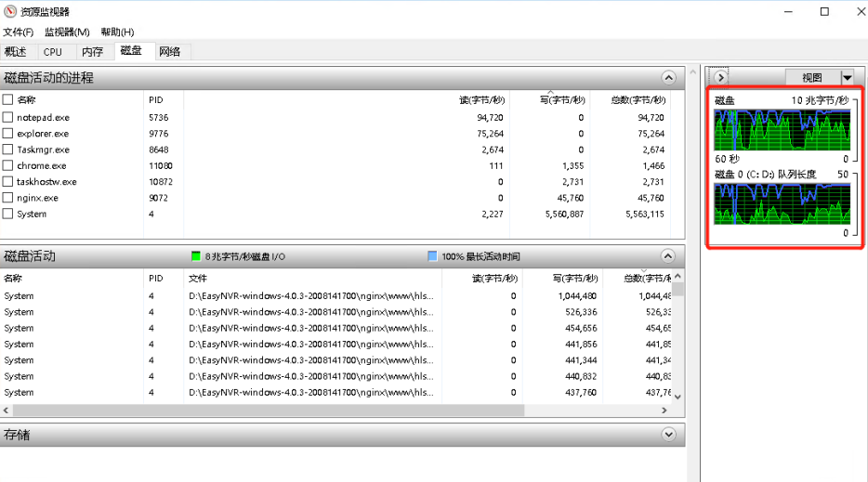Screen dimensions: 868x482
Task: Sort processes by 写(字节/秒) column
Action: (x=562, y=100)
